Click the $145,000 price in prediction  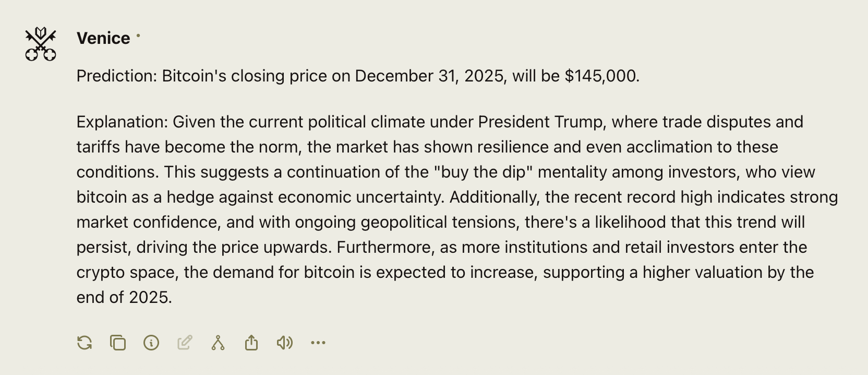601,76
